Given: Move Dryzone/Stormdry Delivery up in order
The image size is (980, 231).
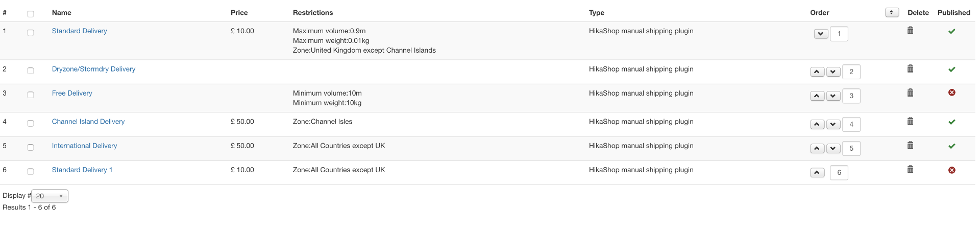Looking at the screenshot, I should pyautogui.click(x=817, y=72).
